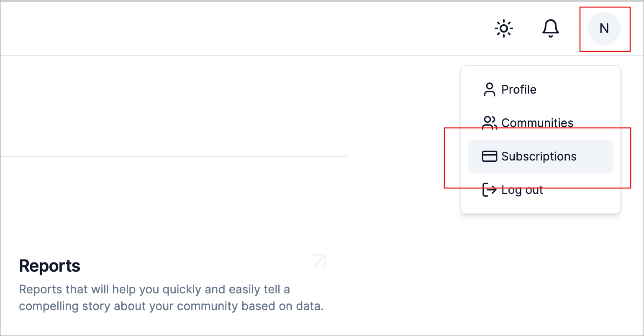Click the credit card icon beside Subscriptions

pyautogui.click(x=490, y=156)
